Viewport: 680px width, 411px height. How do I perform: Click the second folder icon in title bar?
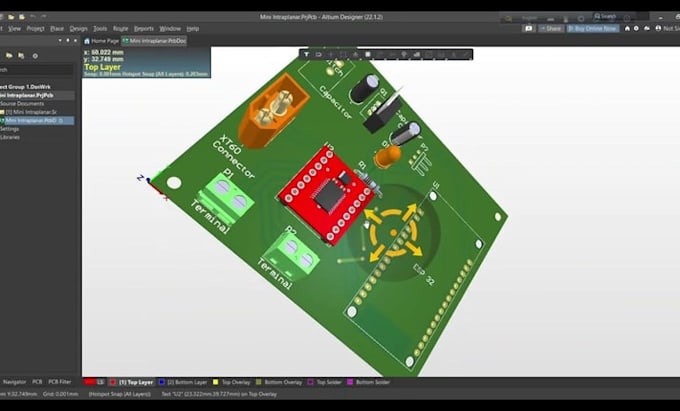[22, 17]
